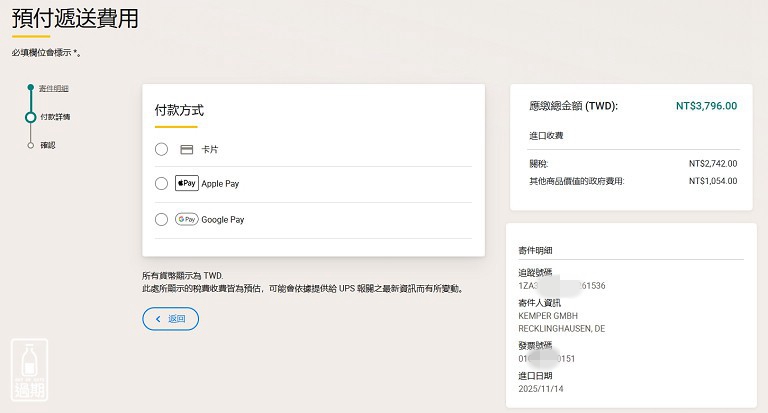Go to the 寄件明細 step label
This screenshot has height=413, width=768.
54,89
